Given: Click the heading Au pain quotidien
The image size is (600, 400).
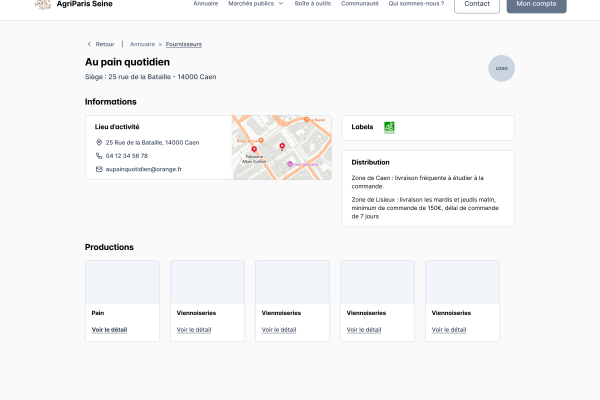Looking at the screenshot, I should 127,62.
